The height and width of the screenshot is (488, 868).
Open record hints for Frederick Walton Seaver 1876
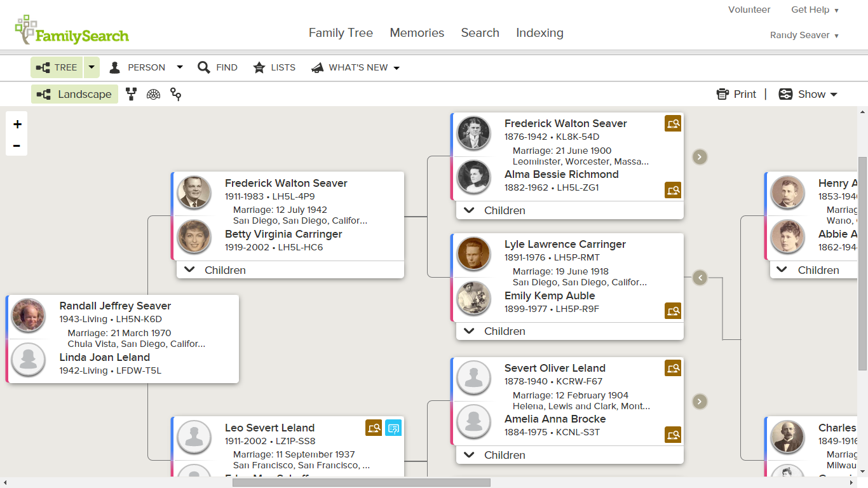673,124
